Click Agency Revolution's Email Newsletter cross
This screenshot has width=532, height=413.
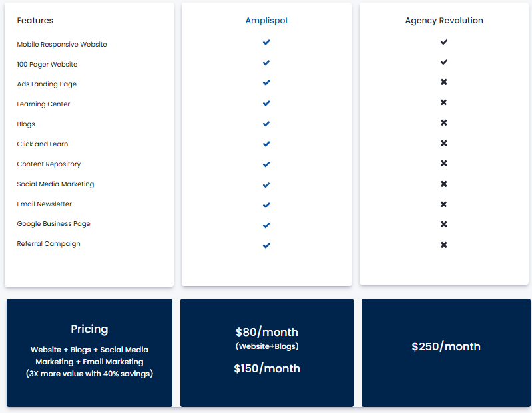444,204
